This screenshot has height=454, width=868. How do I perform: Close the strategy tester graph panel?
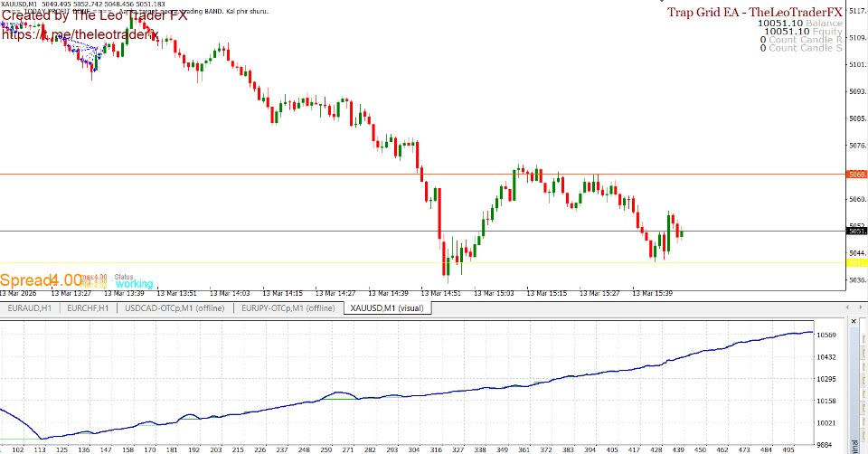coord(854,321)
